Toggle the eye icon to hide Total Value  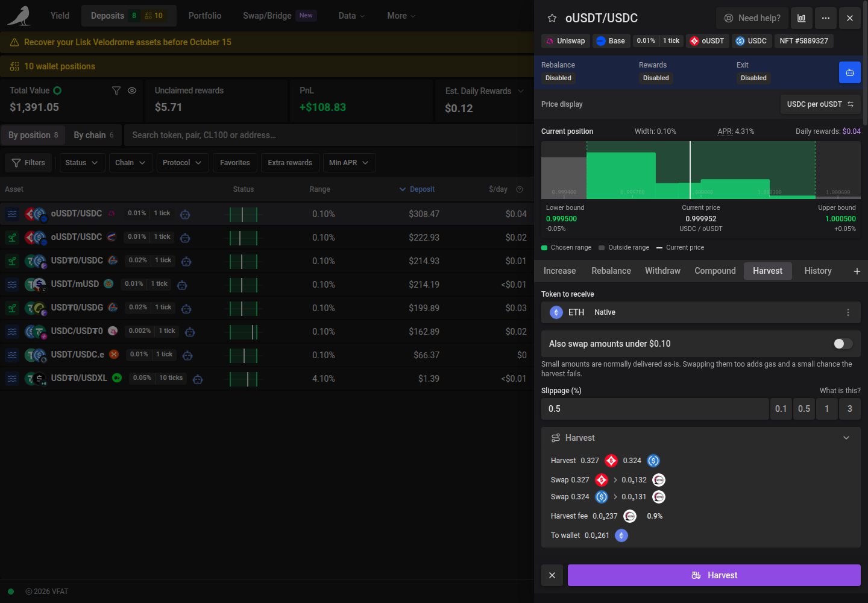point(132,90)
